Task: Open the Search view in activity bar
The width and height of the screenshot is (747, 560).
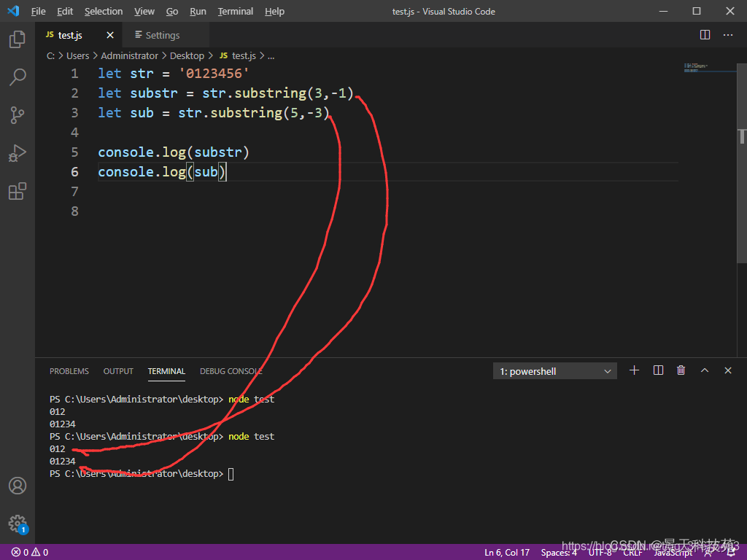Action: click(18, 77)
